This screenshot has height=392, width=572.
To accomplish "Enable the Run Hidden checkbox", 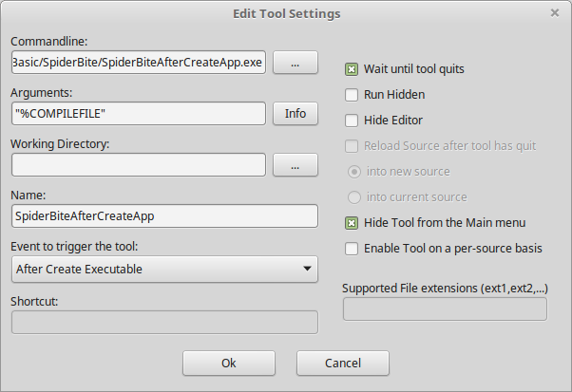I will pyautogui.click(x=352, y=95).
